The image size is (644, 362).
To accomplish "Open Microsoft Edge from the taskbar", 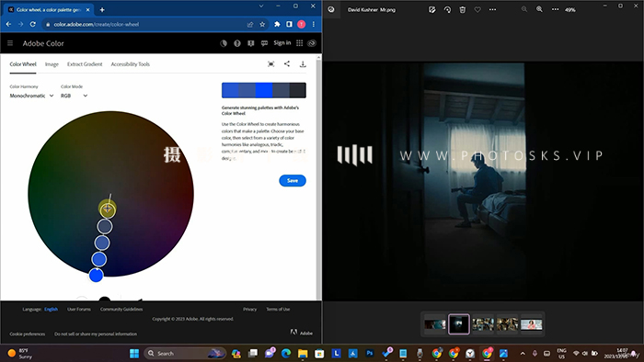I will (x=286, y=353).
